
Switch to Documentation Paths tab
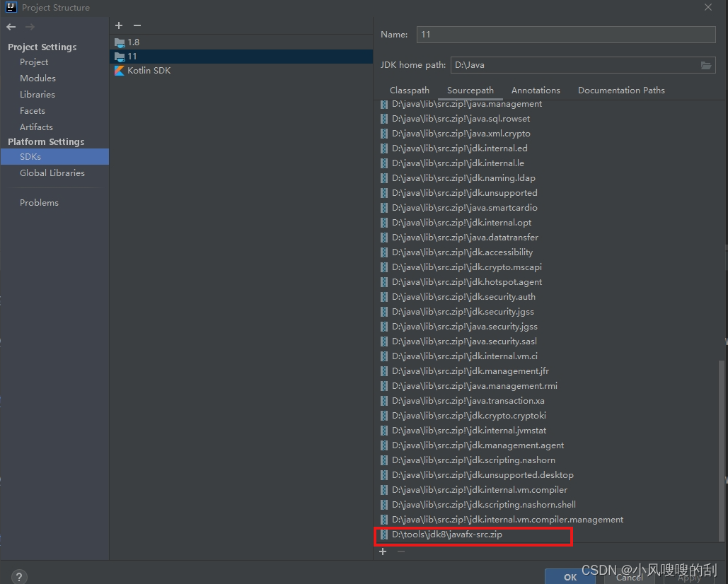click(x=621, y=90)
